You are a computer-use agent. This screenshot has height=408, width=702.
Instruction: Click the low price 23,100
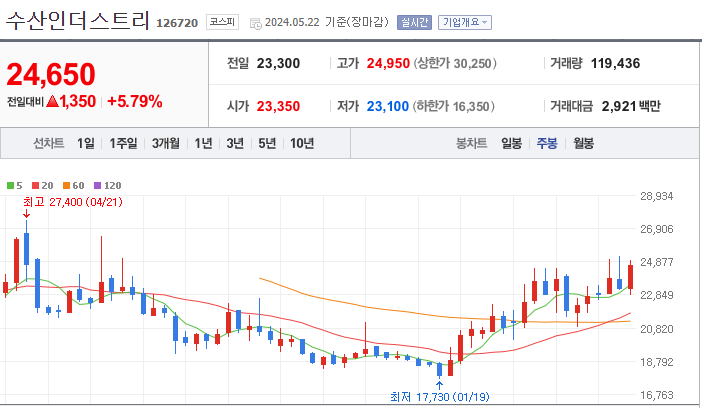point(388,107)
